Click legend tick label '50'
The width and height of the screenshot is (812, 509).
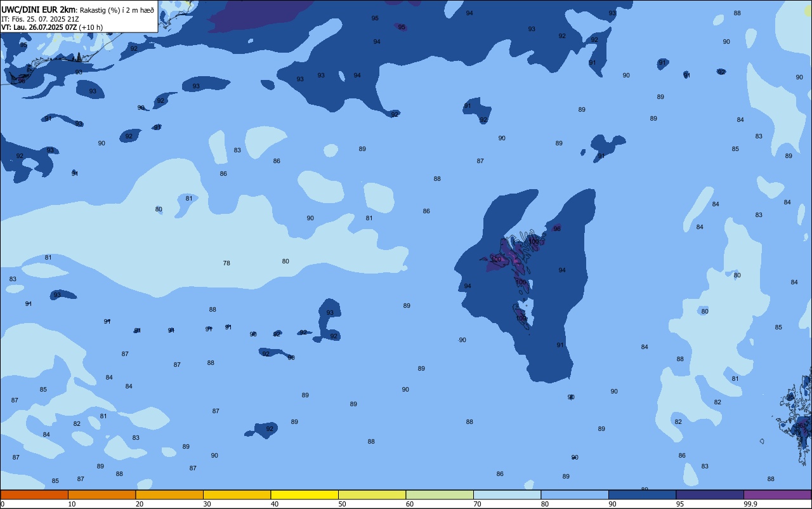tap(342, 504)
